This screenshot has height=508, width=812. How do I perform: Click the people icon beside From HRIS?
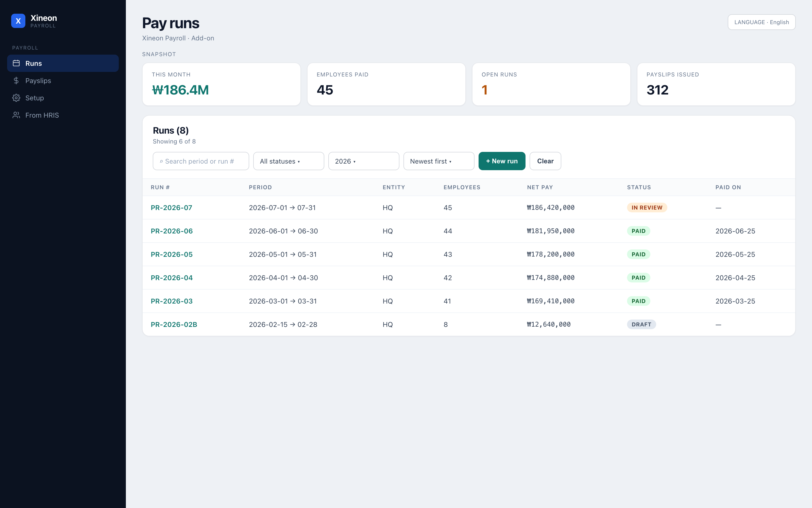16,115
